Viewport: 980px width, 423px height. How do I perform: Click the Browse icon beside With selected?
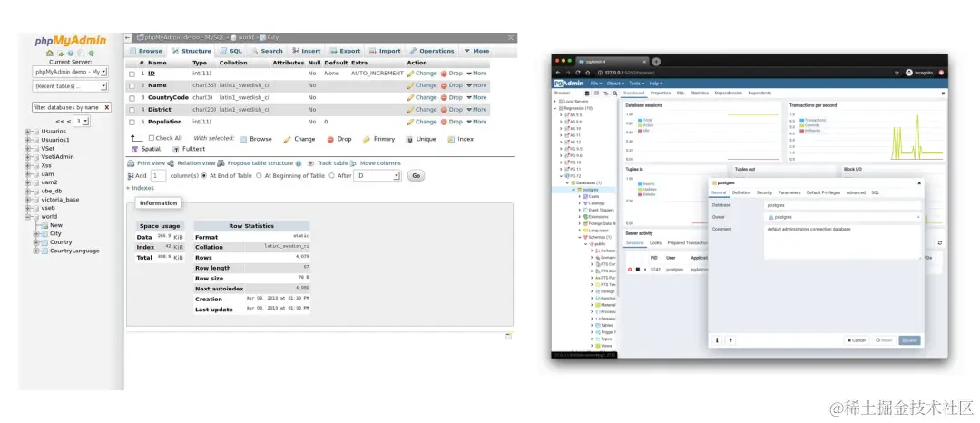pos(244,139)
